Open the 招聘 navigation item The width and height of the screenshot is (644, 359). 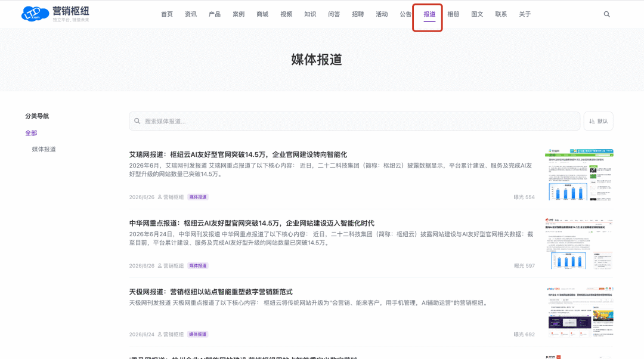358,14
